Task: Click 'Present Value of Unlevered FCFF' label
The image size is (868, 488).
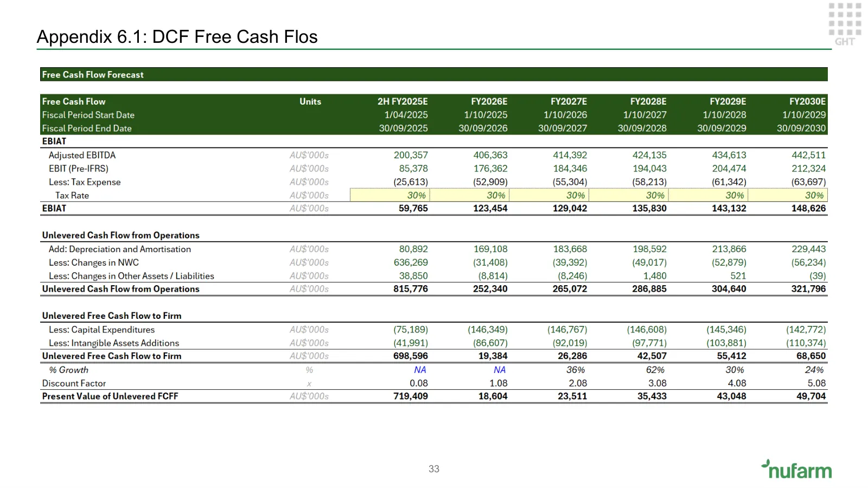Action: (x=110, y=396)
